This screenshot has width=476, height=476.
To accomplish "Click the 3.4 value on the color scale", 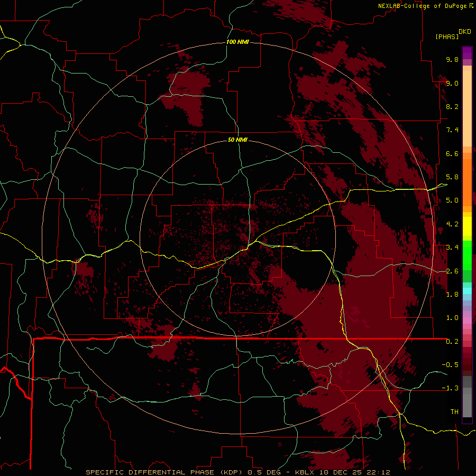I will [x=452, y=248].
